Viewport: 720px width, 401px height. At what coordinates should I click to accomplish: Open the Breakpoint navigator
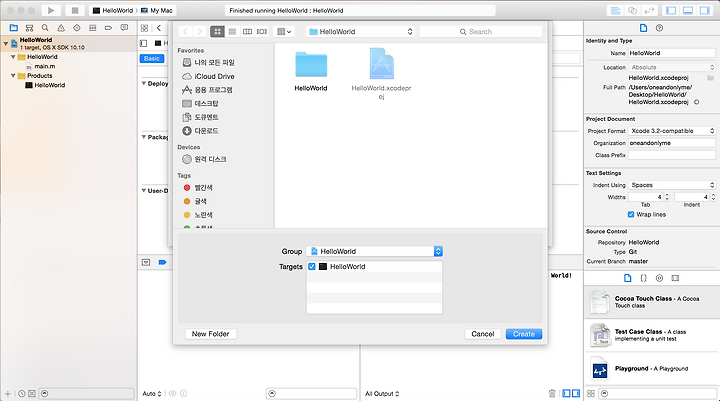click(108, 28)
